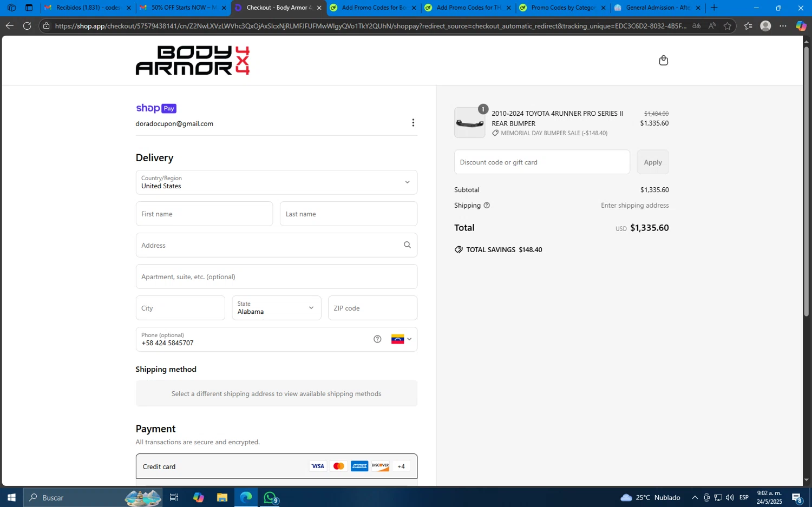Screen dimensions: 812x507
Task: Open a new browser tab
Action: click(x=714, y=8)
